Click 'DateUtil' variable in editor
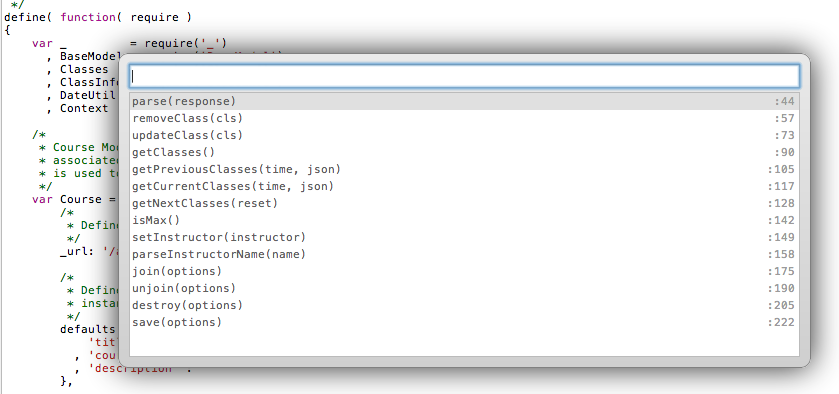The height and width of the screenshot is (394, 839). 88,95
